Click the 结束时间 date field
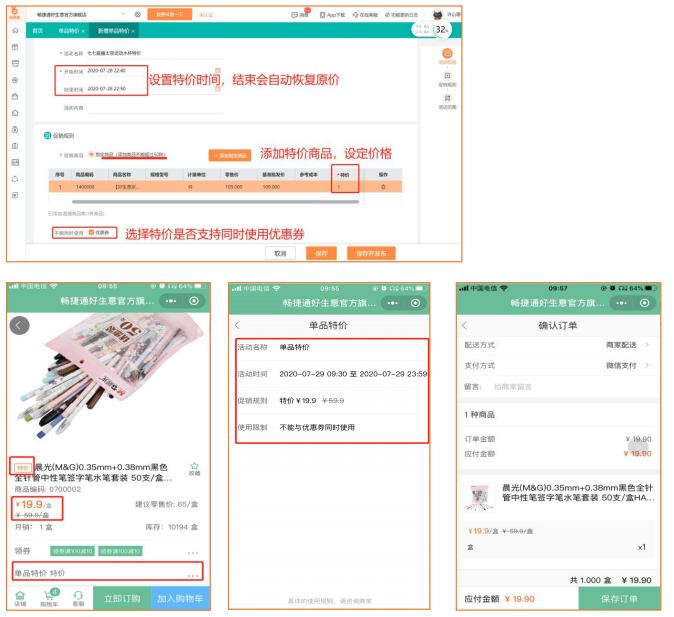The image size is (674, 617). pyautogui.click(x=154, y=89)
